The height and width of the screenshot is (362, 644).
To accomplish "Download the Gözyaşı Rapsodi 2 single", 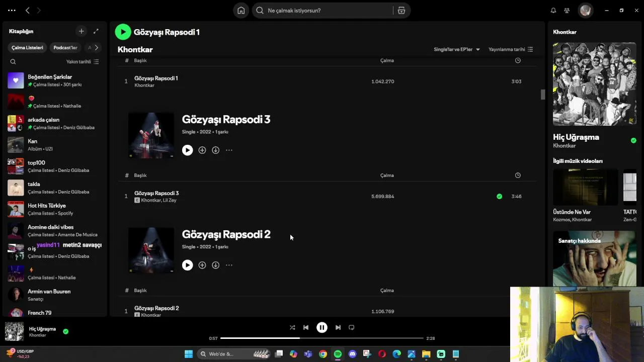I will (215, 265).
